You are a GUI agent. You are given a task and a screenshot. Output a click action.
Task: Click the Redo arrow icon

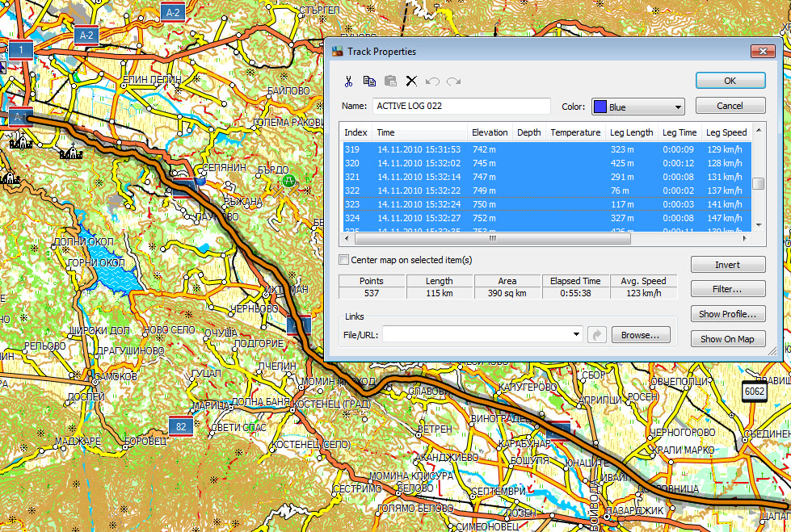[x=453, y=81]
